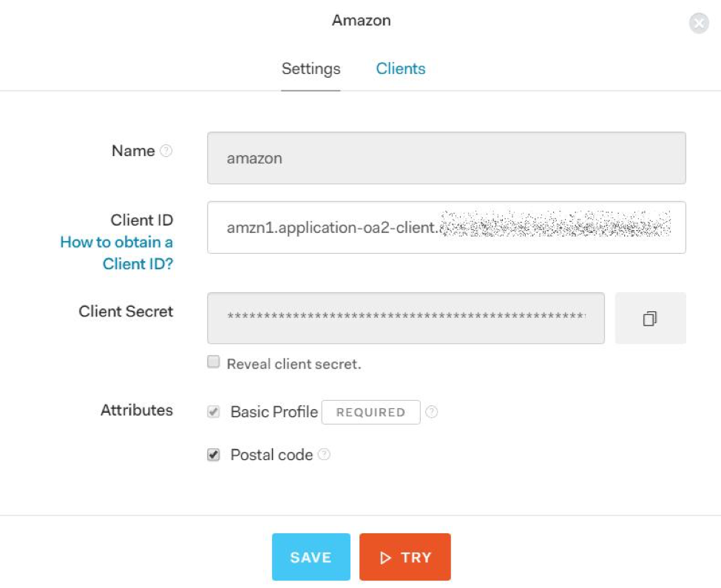Open the Clients tab
Screen dimensions: 721x588
[x=400, y=69]
